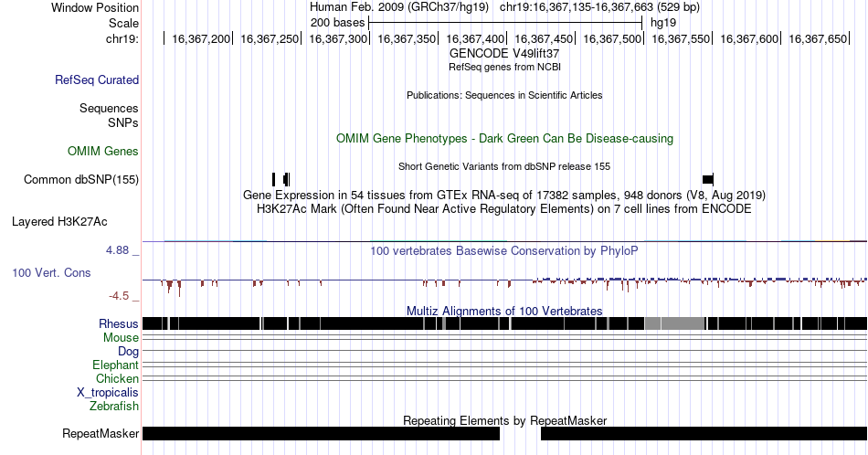Click the Rhesus species label
The width and height of the screenshot is (868, 455).
119,323
